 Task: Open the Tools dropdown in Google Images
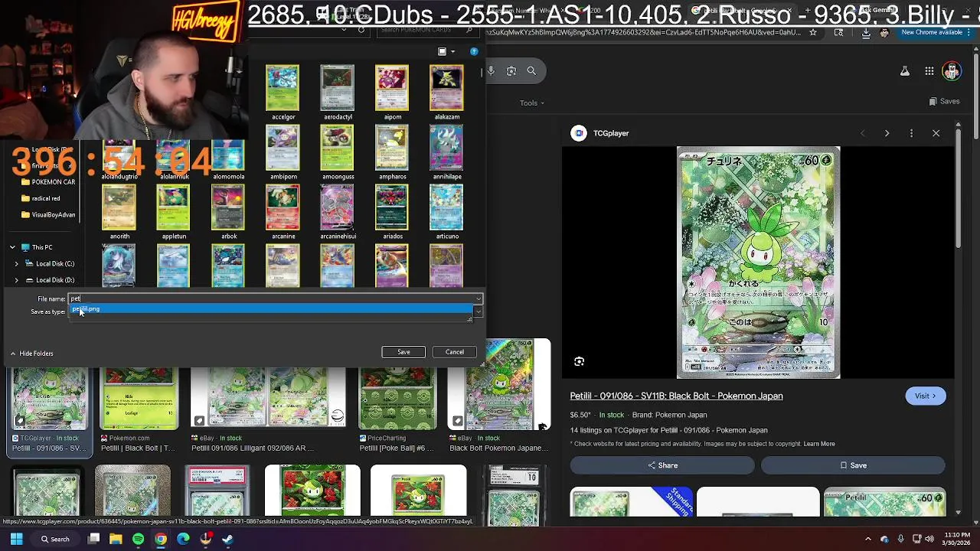tap(532, 103)
